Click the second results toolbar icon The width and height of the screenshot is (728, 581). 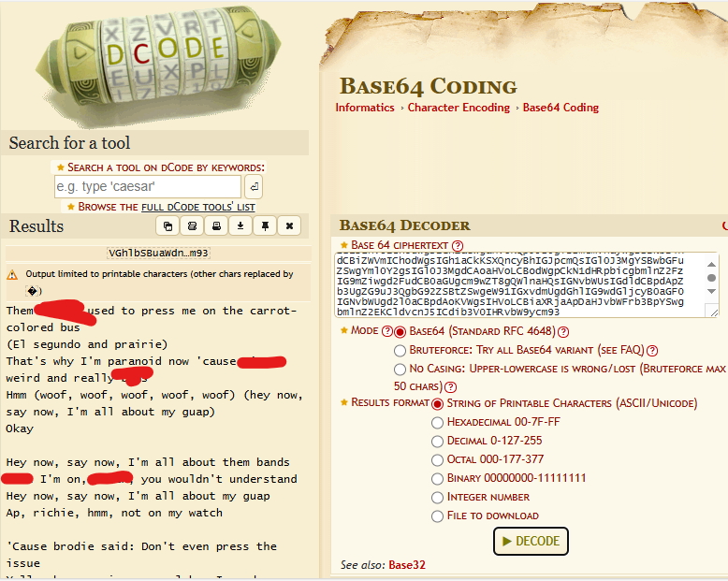tap(192, 226)
